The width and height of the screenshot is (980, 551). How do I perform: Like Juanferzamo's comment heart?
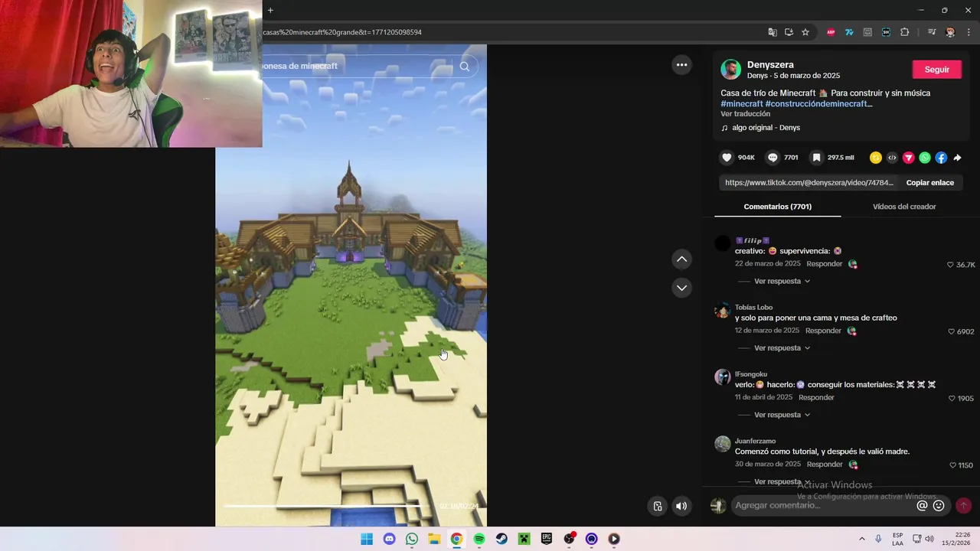[952, 465]
